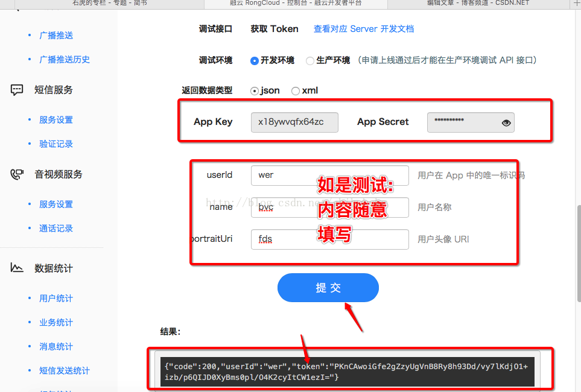Click the 音视频服务 section heading
581x392 pixels.
click(58, 174)
